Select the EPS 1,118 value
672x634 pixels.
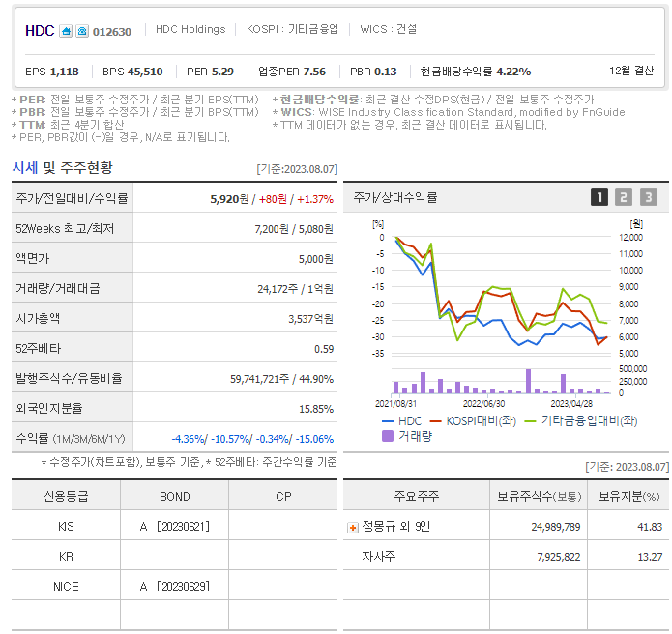point(52,72)
